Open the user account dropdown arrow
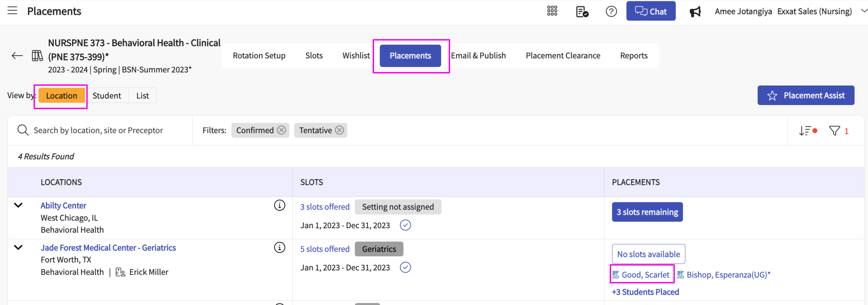The image size is (868, 305). tap(864, 11)
